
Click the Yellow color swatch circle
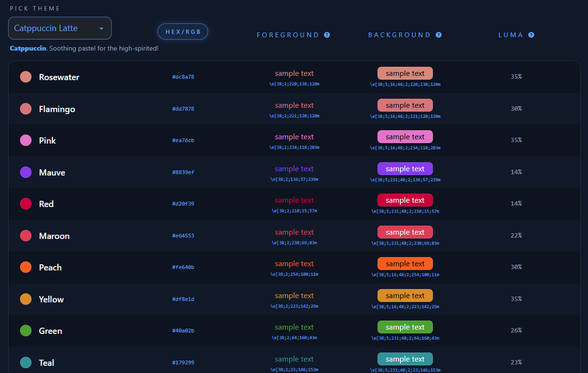tap(26, 299)
